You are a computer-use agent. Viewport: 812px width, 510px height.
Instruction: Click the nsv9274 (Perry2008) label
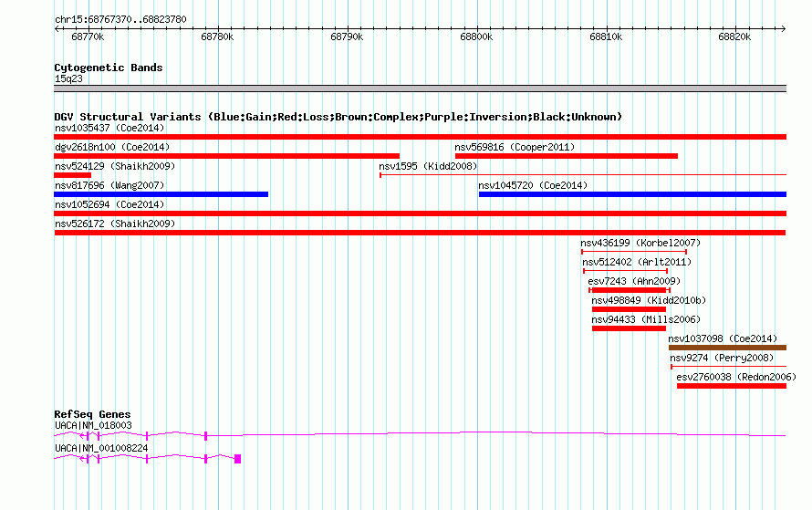click(722, 358)
